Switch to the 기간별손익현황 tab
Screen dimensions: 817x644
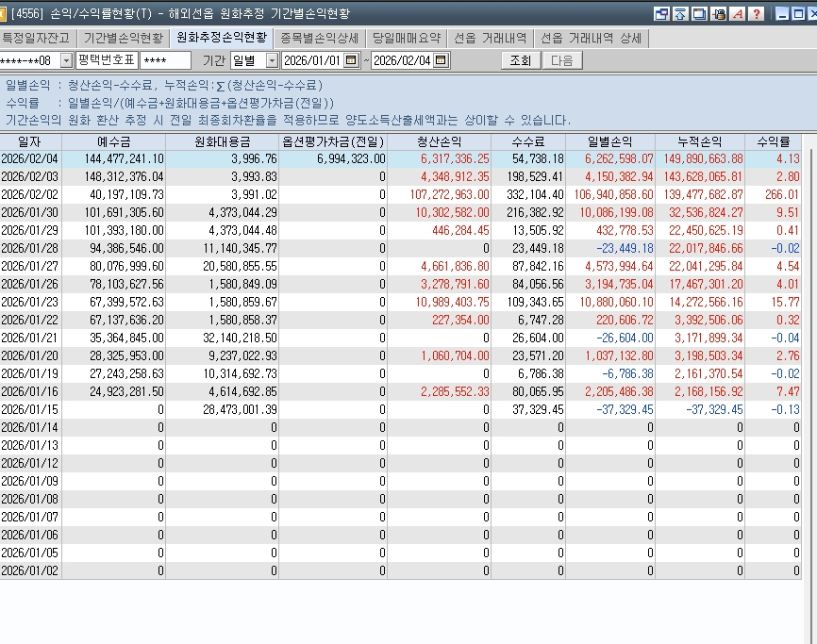click(124, 38)
